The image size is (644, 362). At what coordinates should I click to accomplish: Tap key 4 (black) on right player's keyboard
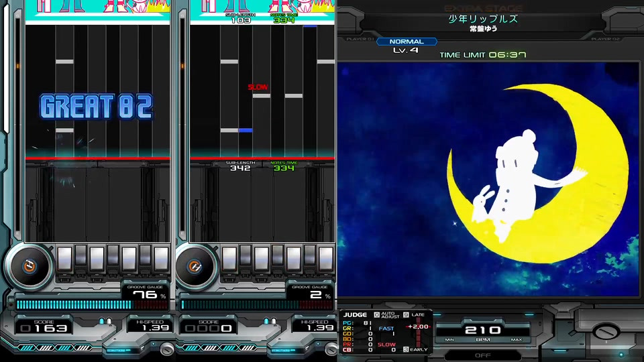click(x=278, y=255)
